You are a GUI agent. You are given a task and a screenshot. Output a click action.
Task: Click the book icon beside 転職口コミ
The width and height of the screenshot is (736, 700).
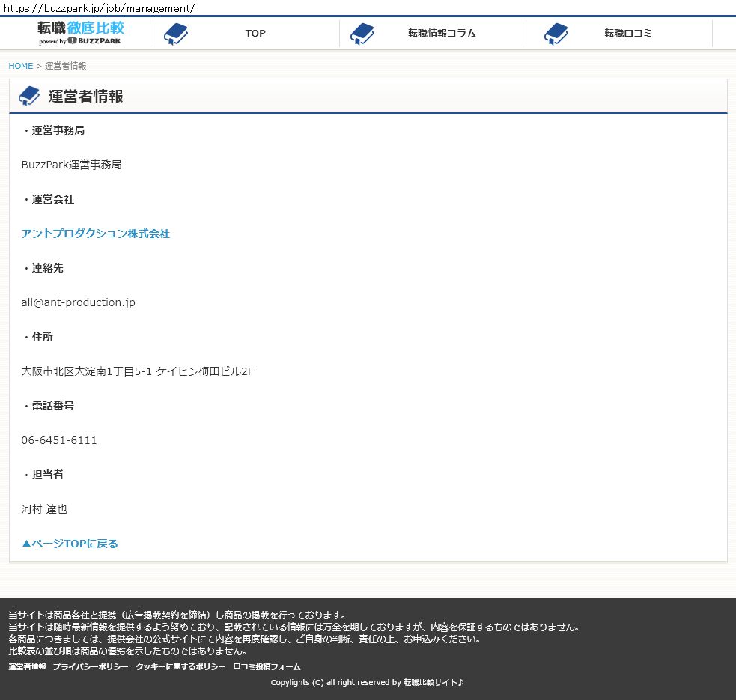click(x=556, y=34)
